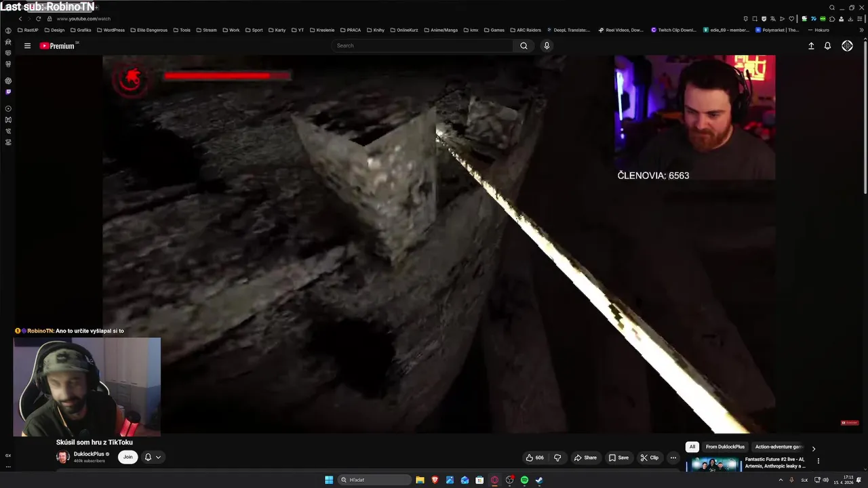
Task: Reload the page
Action: (38, 19)
